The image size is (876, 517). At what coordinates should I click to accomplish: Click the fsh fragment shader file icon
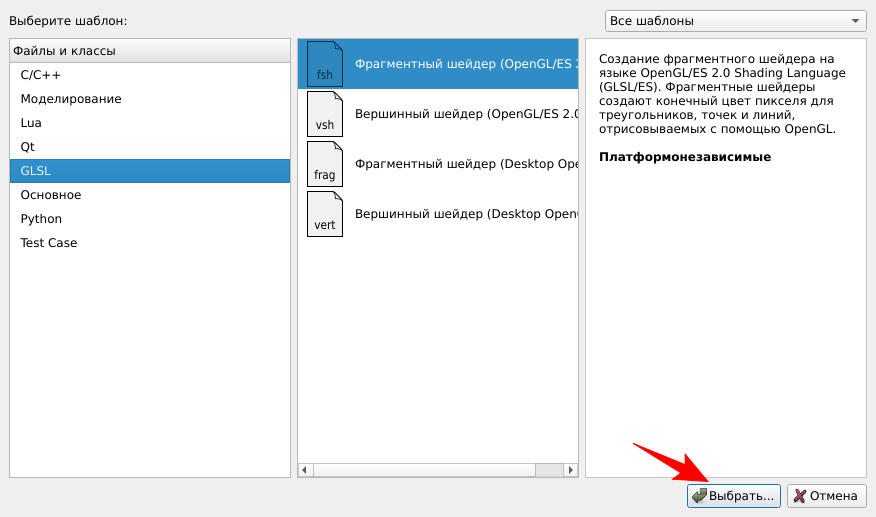click(324, 64)
